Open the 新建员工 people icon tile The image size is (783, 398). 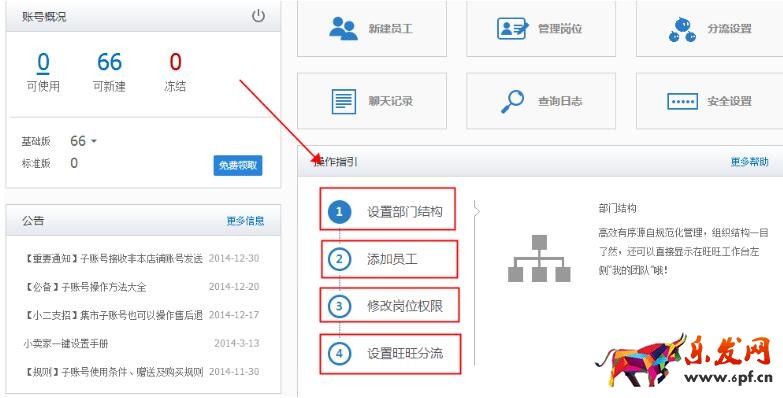(x=343, y=28)
